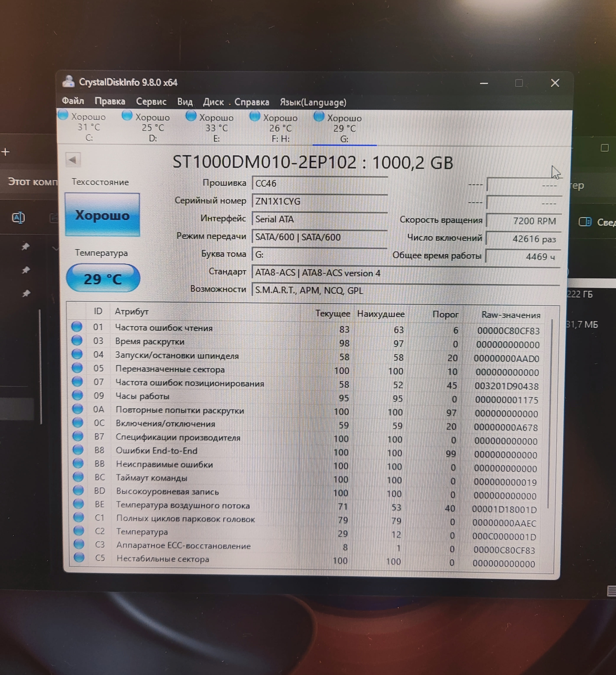Open the Файл menu
Viewport: 616px width, 675px height.
click(x=73, y=101)
